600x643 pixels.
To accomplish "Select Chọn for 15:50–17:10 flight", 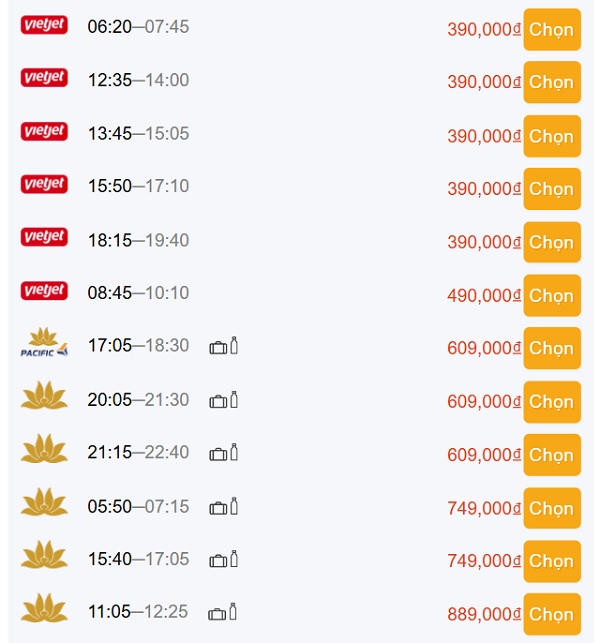I will [552, 189].
